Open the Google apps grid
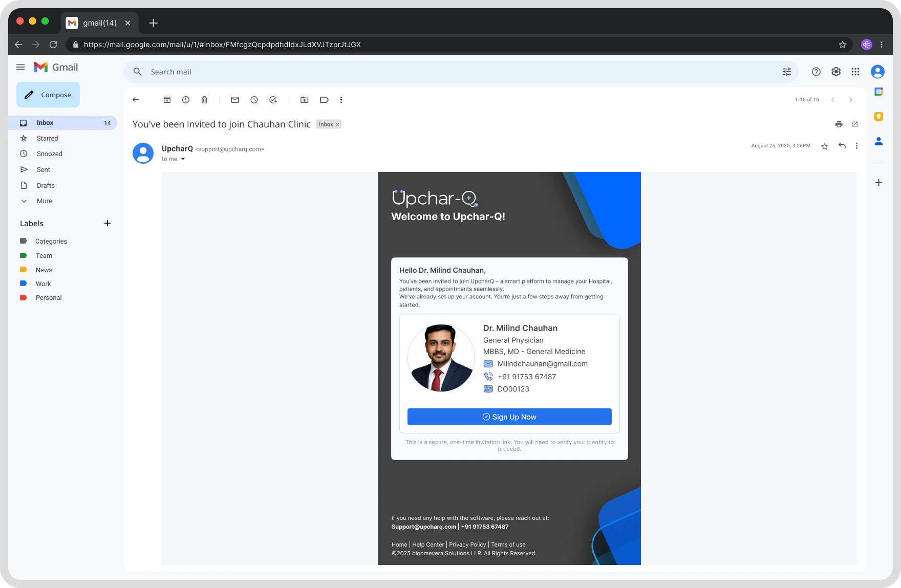 [x=855, y=72]
